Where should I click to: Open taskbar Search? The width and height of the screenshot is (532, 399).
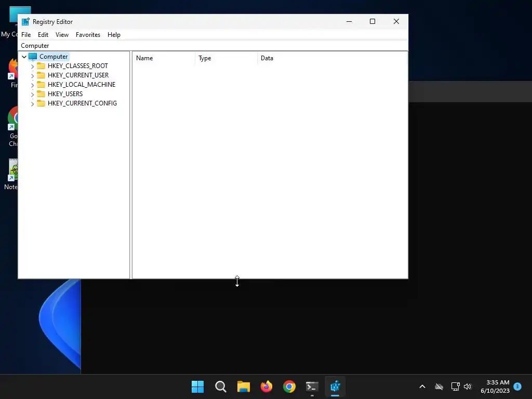pos(220,387)
